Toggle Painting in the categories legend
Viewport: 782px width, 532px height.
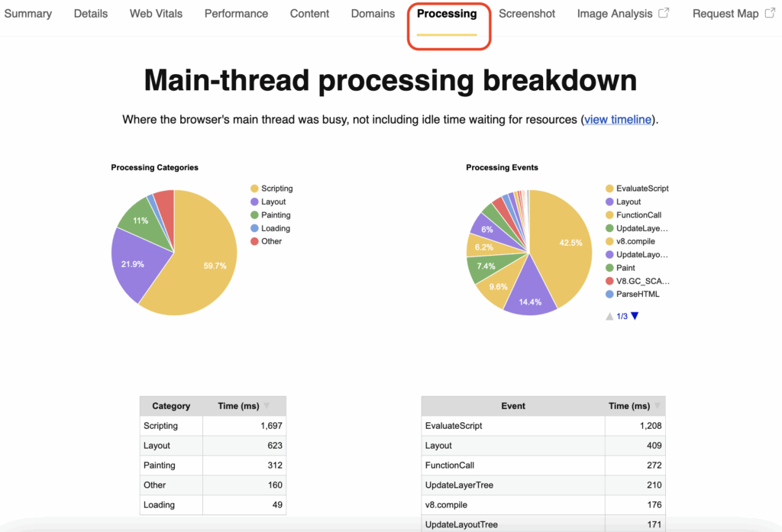pyautogui.click(x=274, y=214)
